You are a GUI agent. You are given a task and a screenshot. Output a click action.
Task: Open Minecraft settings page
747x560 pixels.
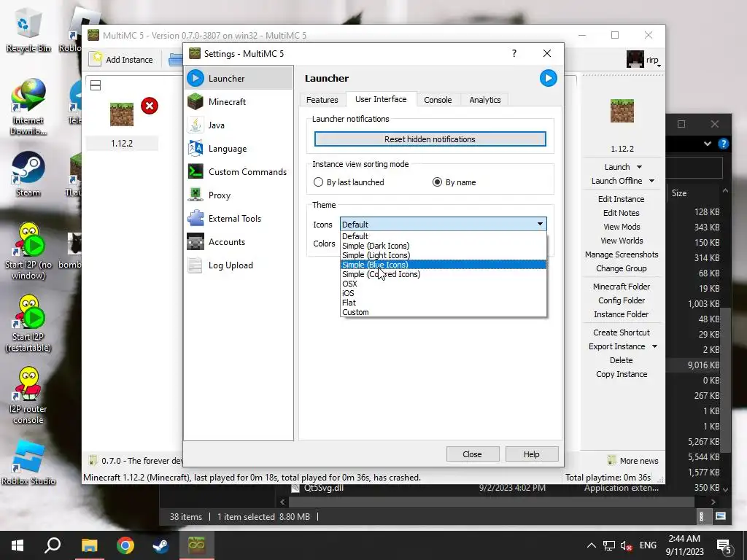(239, 102)
